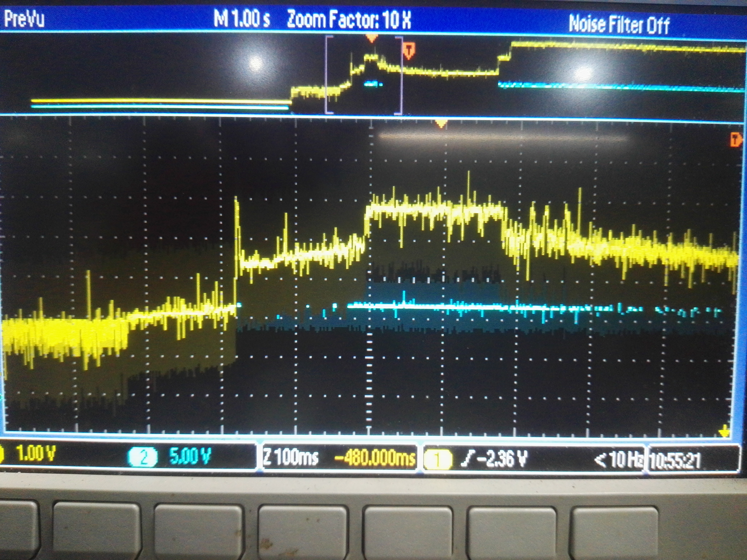Click the M 1.00 s timebase readout
747x560 pixels.
click(242, 18)
